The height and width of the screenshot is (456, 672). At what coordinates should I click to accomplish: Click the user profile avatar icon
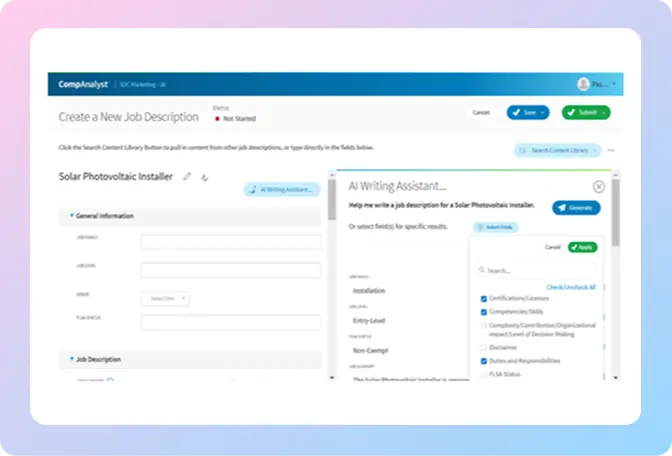coord(583,84)
